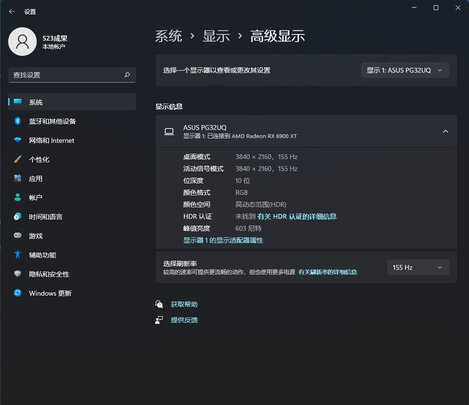
Task: Click the search magnifier icon
Action: 127,75
